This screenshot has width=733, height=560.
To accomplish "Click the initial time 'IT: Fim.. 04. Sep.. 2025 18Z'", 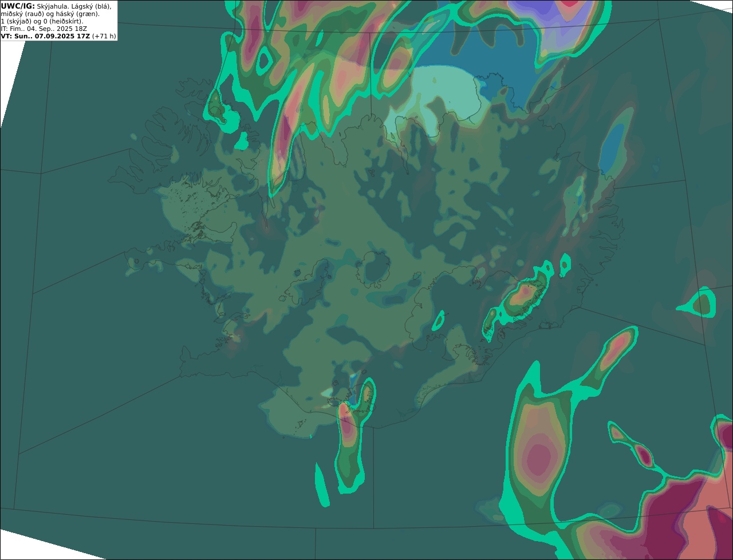I will (44, 29).
